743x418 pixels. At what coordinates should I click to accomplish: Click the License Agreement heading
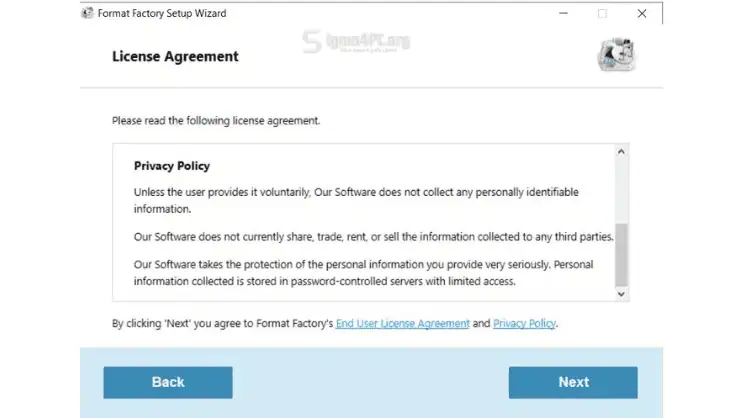point(175,57)
